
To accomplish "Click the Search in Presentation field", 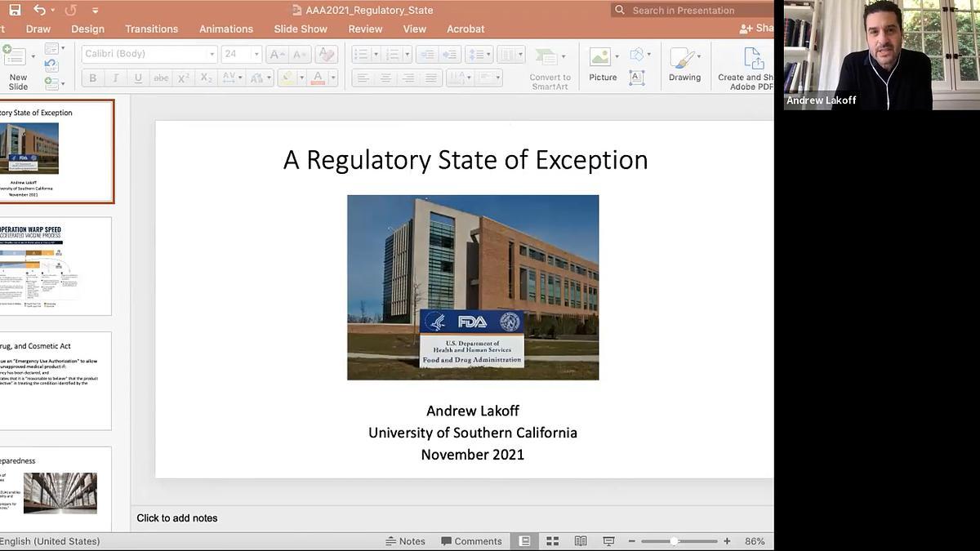I will 693,10.
